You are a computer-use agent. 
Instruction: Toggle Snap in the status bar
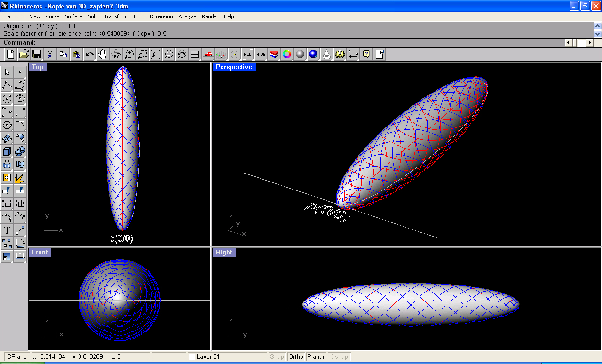point(277,356)
